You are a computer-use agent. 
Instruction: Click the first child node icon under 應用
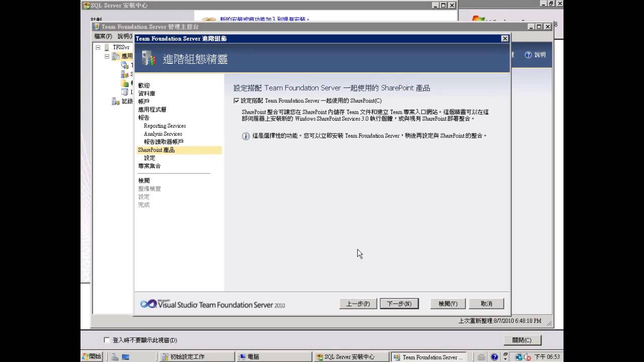[125, 65]
